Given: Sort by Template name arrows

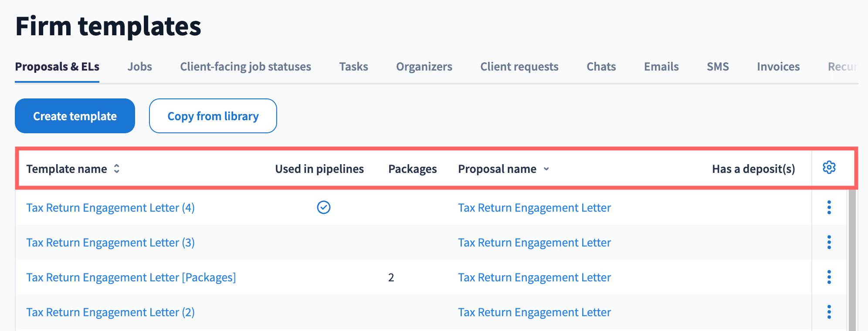Looking at the screenshot, I should (x=116, y=169).
